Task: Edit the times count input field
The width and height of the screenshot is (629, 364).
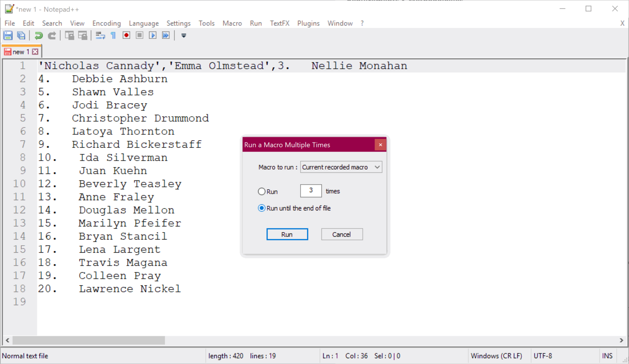Action: coord(310,191)
